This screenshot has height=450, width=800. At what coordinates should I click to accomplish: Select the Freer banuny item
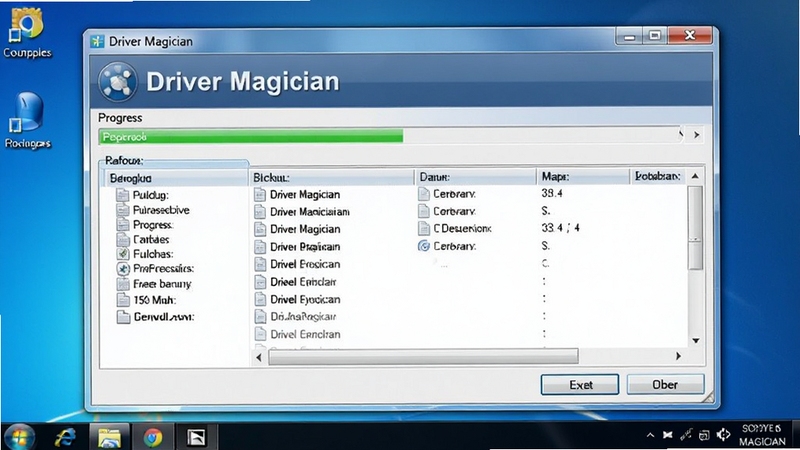click(x=162, y=284)
